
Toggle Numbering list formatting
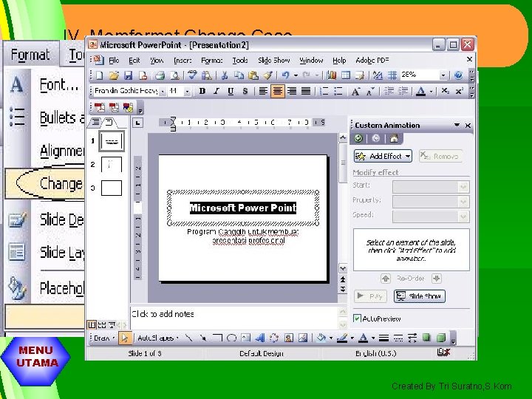324,91
